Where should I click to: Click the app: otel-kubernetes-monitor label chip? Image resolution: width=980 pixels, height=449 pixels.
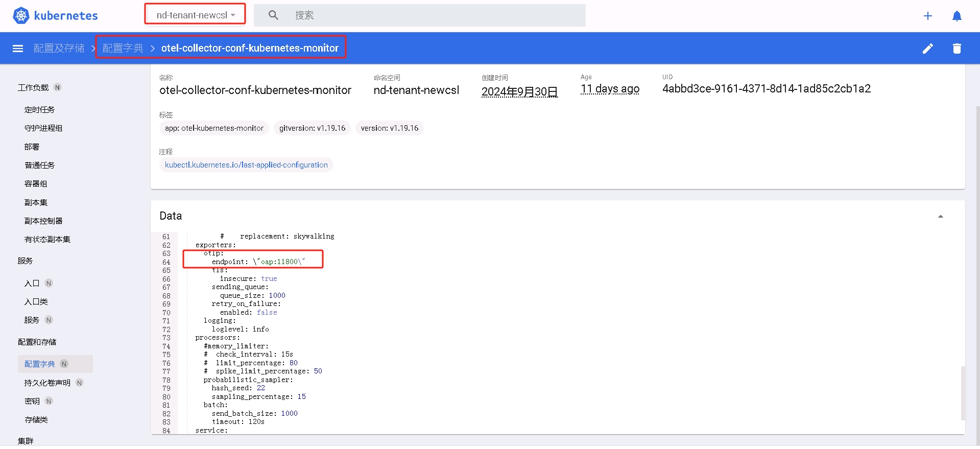214,128
